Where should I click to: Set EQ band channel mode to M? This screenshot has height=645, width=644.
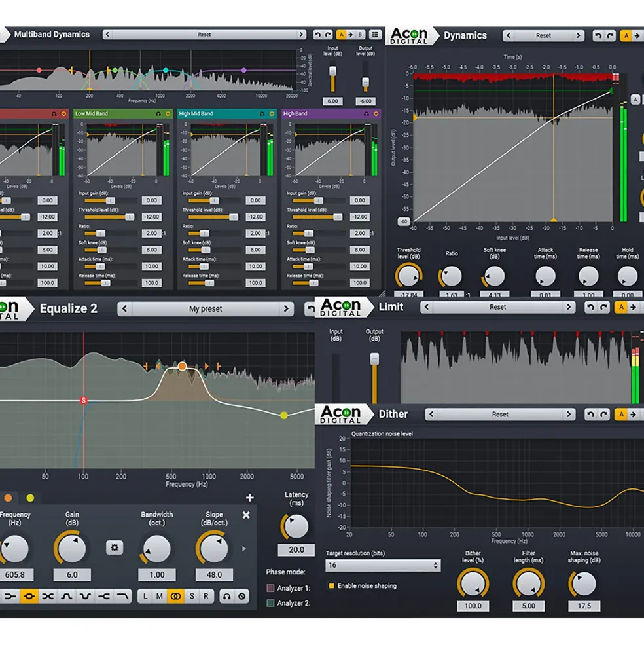tap(160, 596)
